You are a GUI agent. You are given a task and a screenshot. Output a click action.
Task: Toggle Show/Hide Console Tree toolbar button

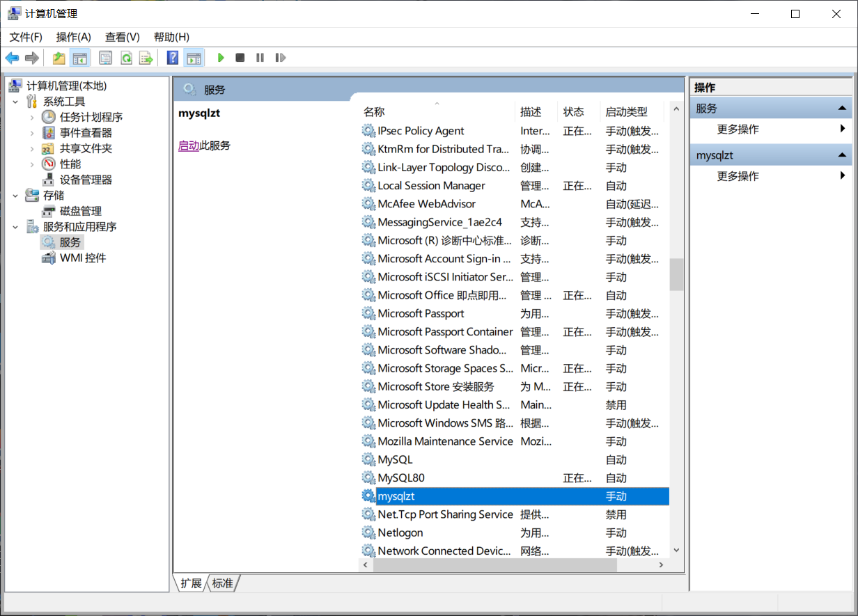coord(80,58)
